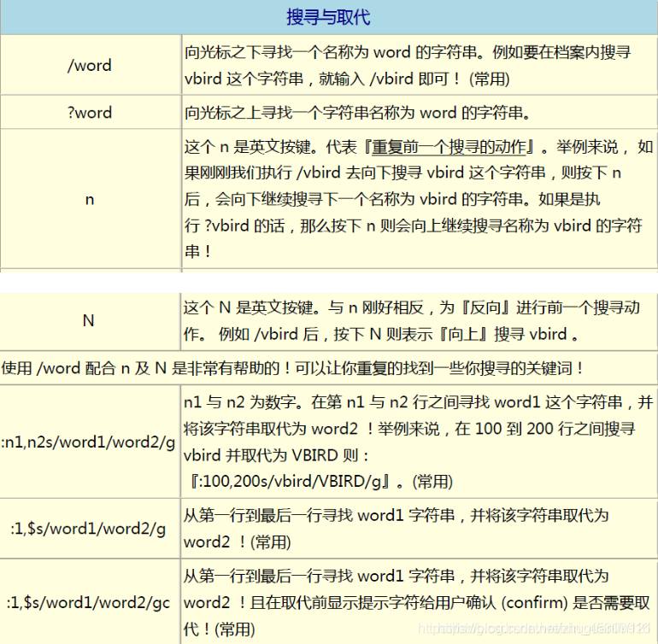Click the uppercase N command cell
The image size is (658, 644).
(x=90, y=320)
